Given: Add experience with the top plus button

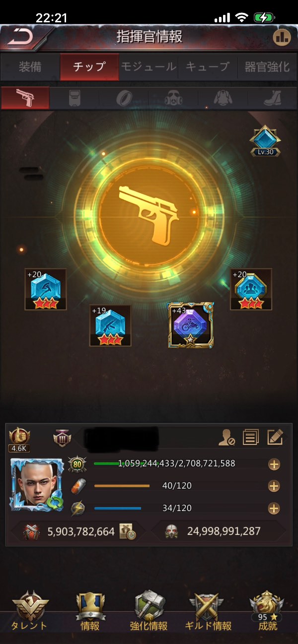Looking at the screenshot, I should (x=274, y=464).
